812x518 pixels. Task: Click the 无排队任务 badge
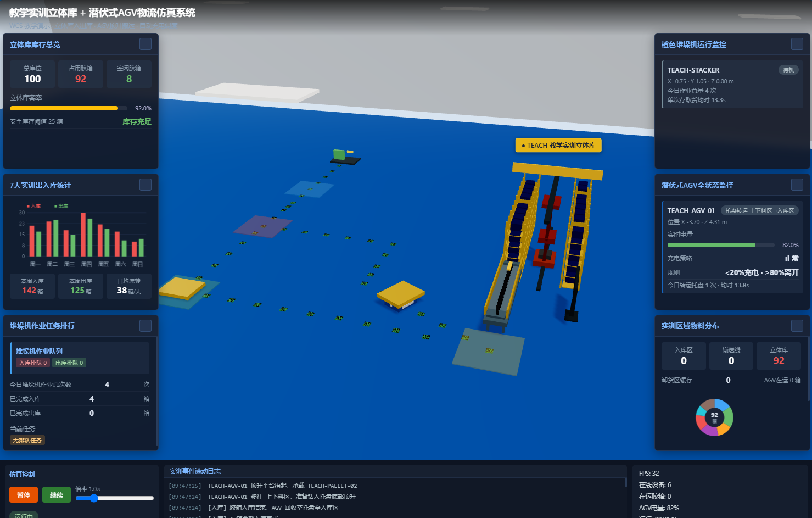pyautogui.click(x=27, y=440)
